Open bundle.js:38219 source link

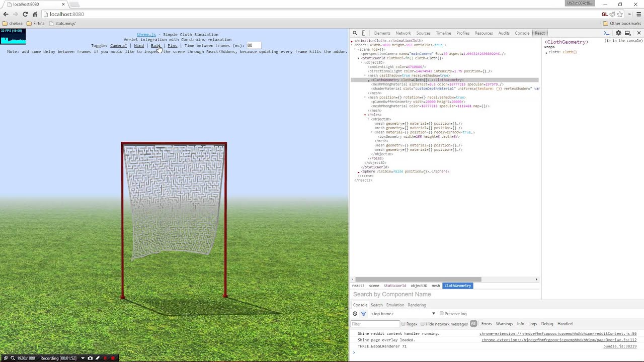coord(620,346)
